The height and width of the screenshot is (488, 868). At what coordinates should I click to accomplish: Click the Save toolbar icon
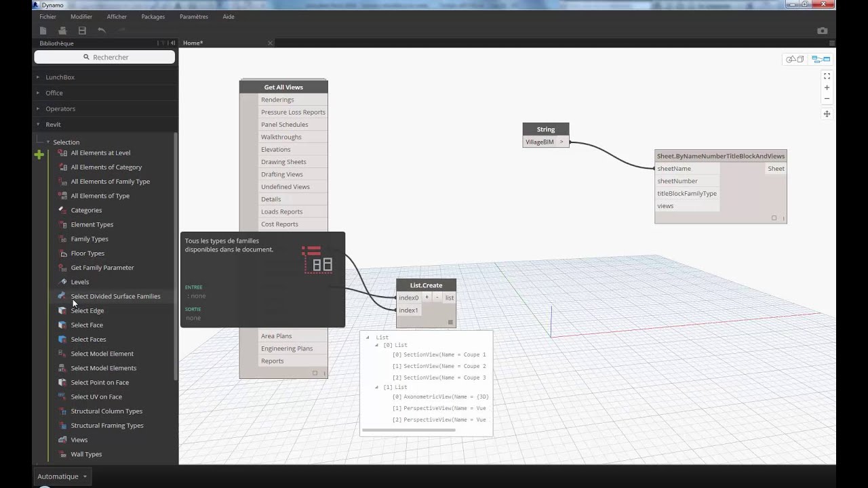82,30
